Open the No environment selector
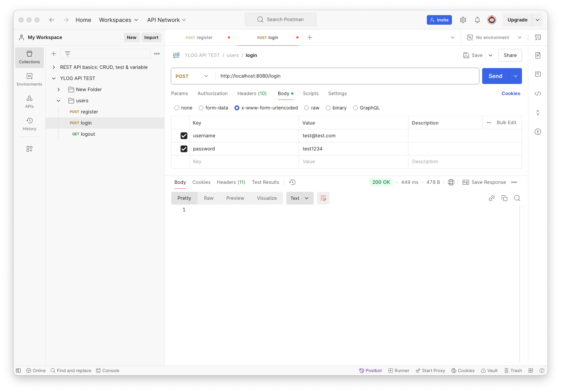This screenshot has height=392, width=561. (494, 37)
